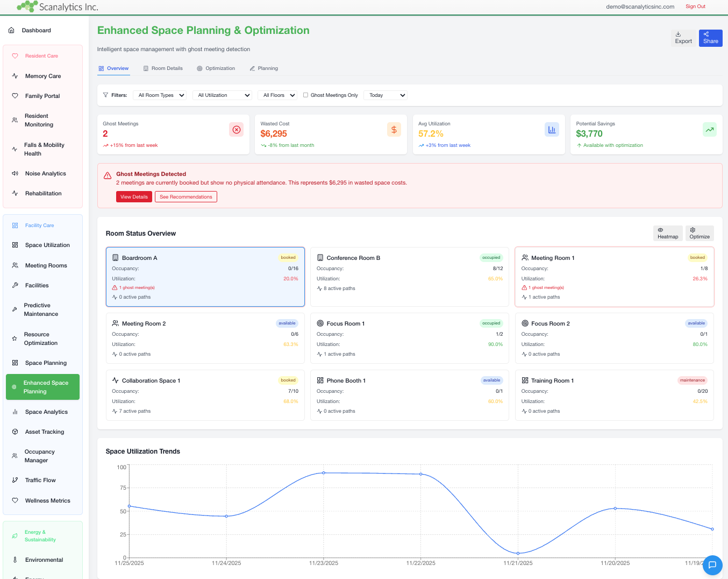Open See Recommendations for ghost meetings

point(185,196)
